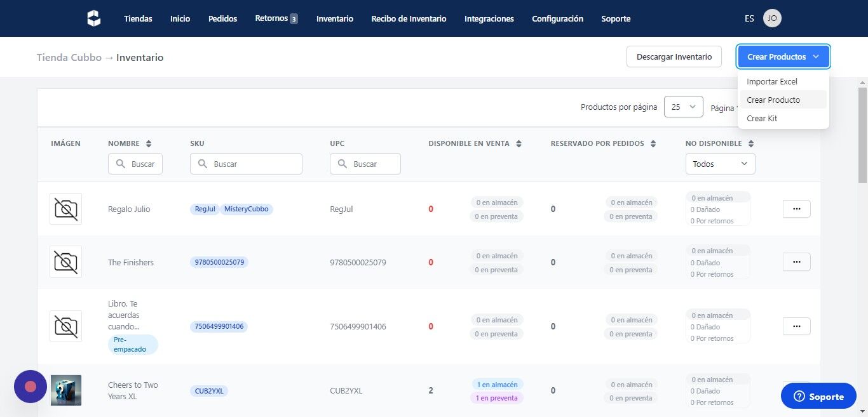Screen dimensions: 868x417
Task: Click Tienda Cubbo breadcrumb link
Action: coord(69,57)
